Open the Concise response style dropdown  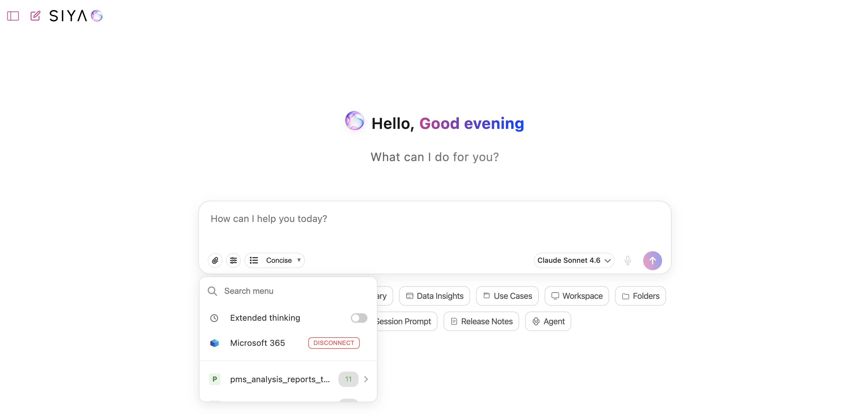[x=275, y=260]
